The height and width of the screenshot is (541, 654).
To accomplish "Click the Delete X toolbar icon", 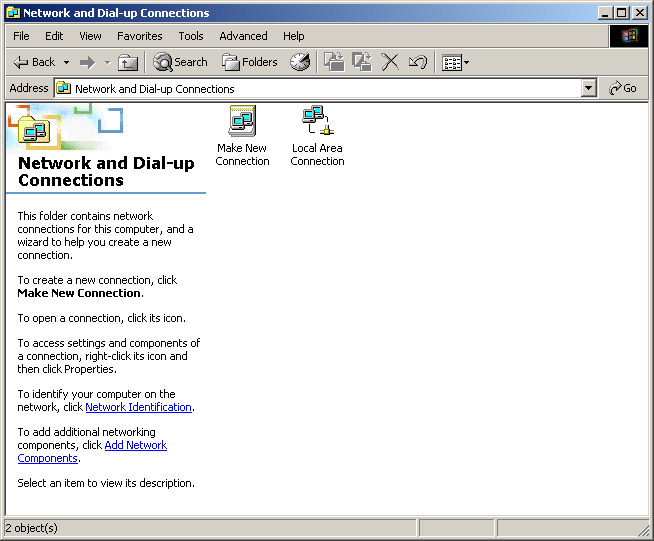I will [390, 62].
